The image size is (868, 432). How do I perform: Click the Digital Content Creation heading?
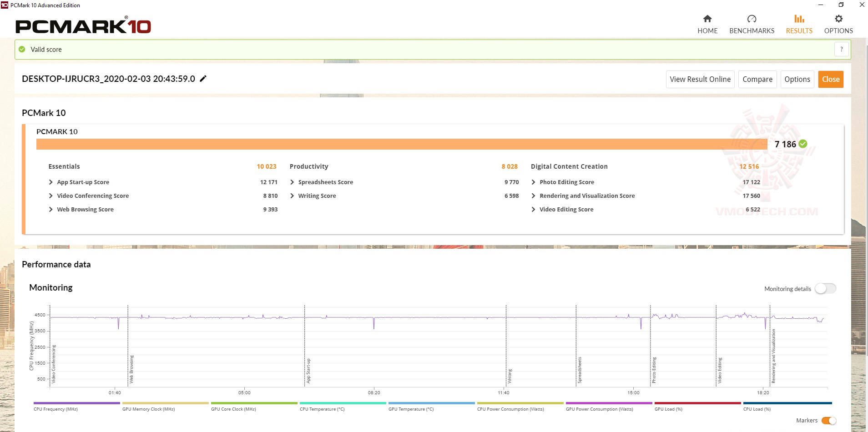[x=569, y=166]
